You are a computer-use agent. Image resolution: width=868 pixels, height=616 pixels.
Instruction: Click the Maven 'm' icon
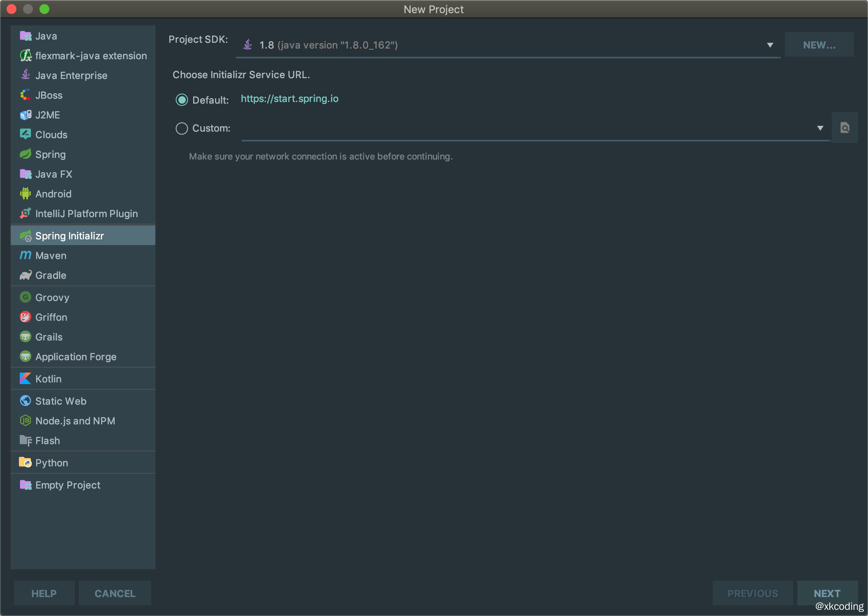pos(25,255)
